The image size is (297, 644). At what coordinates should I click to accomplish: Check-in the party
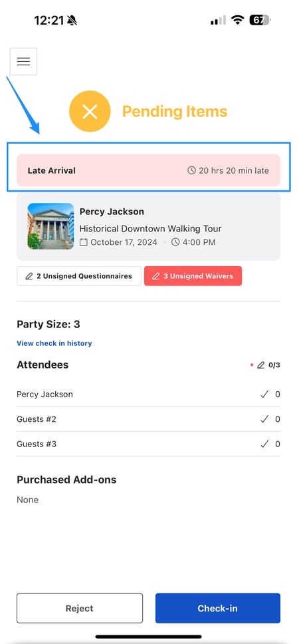[x=218, y=608]
